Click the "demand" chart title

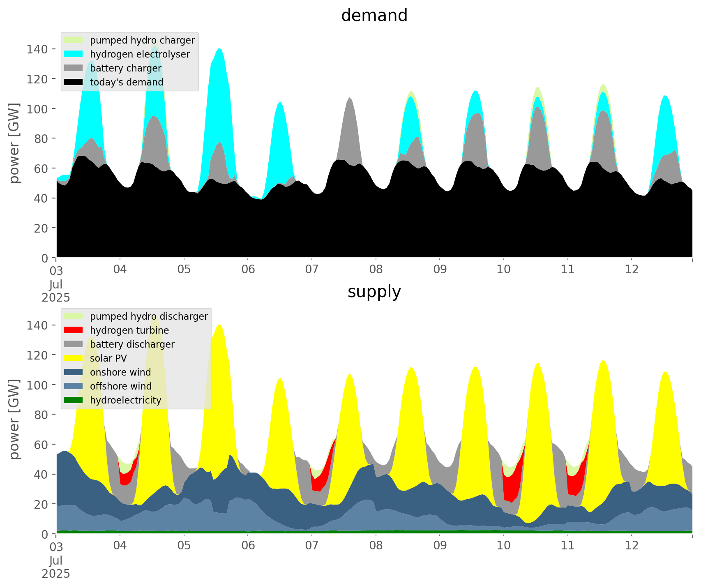point(374,16)
